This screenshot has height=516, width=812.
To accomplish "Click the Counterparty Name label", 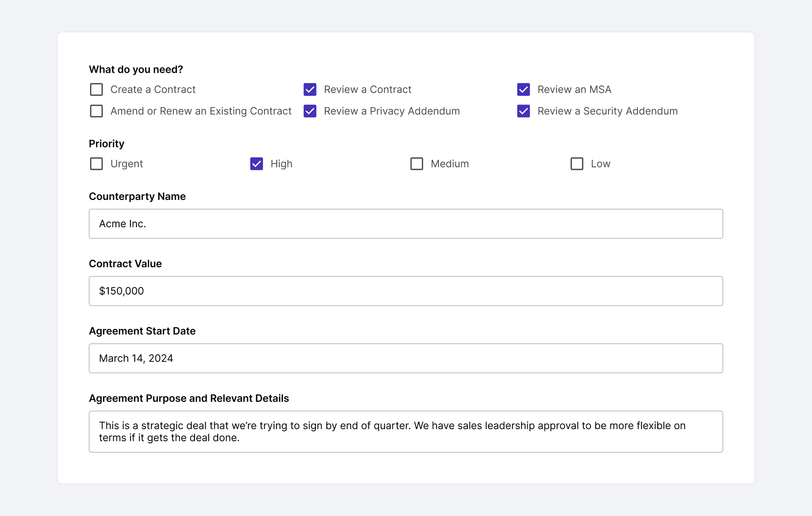I will coord(137,196).
